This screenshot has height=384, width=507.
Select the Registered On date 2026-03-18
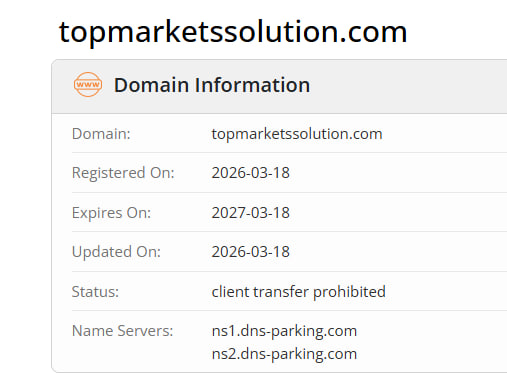tap(251, 173)
